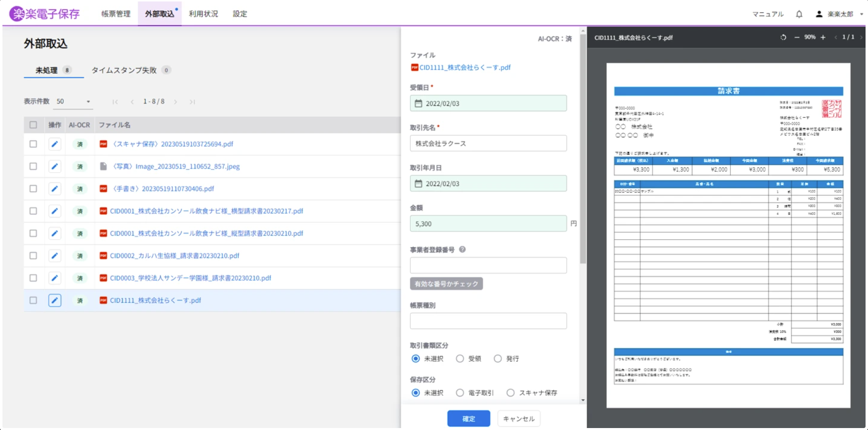Click edit pencil for CID1111 file row
Screen dimensions: 868x430
click(55, 300)
